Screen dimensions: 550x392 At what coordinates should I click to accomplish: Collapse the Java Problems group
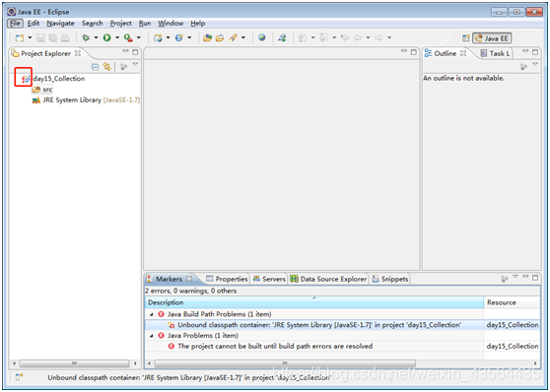coord(152,336)
